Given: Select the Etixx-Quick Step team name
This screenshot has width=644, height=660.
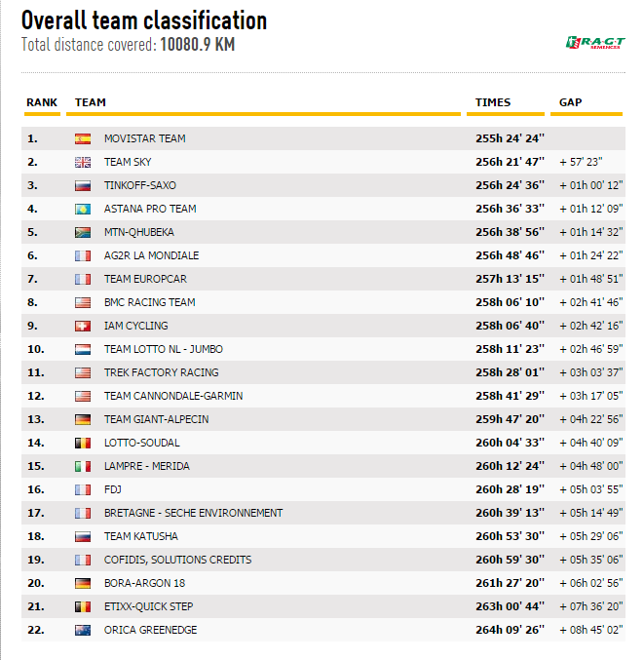Looking at the screenshot, I should point(148,606).
